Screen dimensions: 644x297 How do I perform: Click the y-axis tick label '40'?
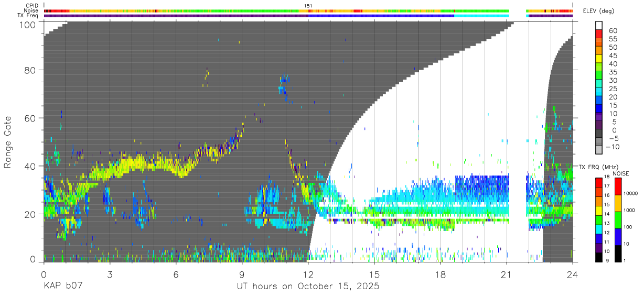tap(30, 166)
